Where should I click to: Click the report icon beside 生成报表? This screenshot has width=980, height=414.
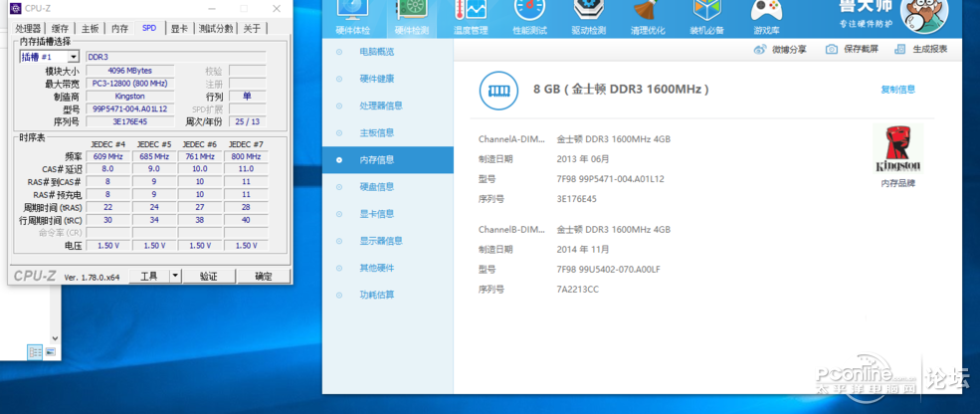click(x=900, y=50)
